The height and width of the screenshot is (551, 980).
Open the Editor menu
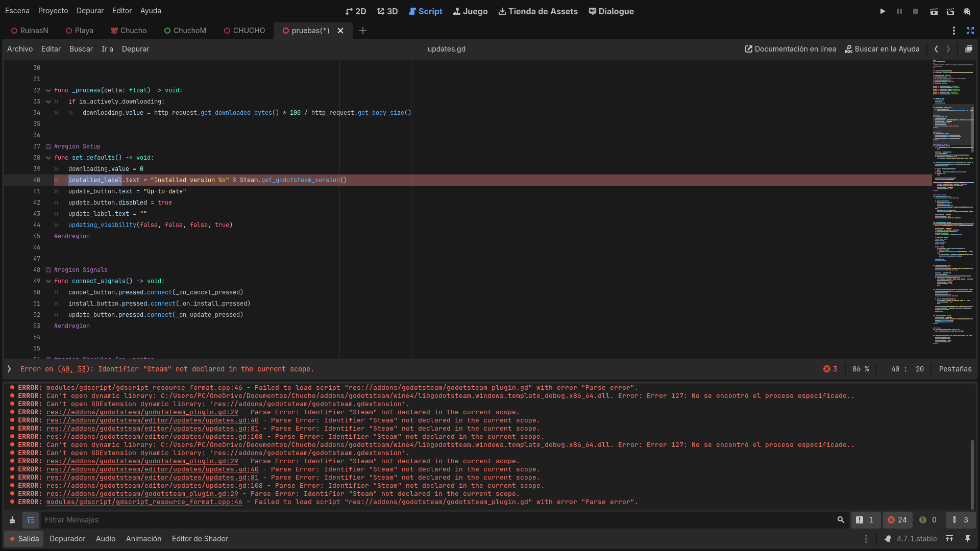coord(122,11)
